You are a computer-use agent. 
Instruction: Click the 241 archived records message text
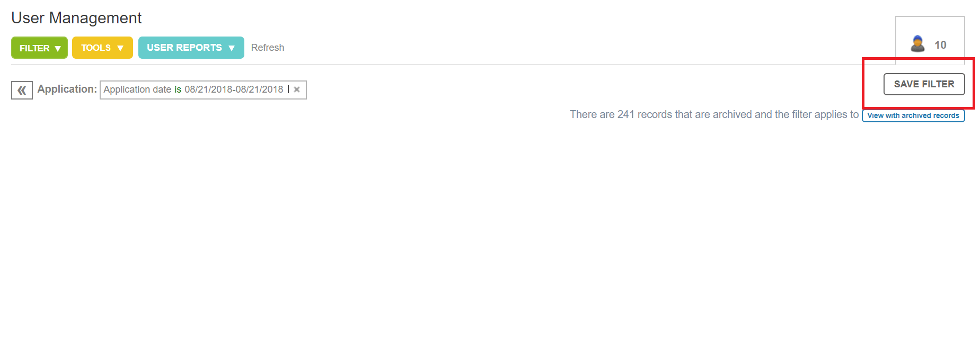coord(713,114)
